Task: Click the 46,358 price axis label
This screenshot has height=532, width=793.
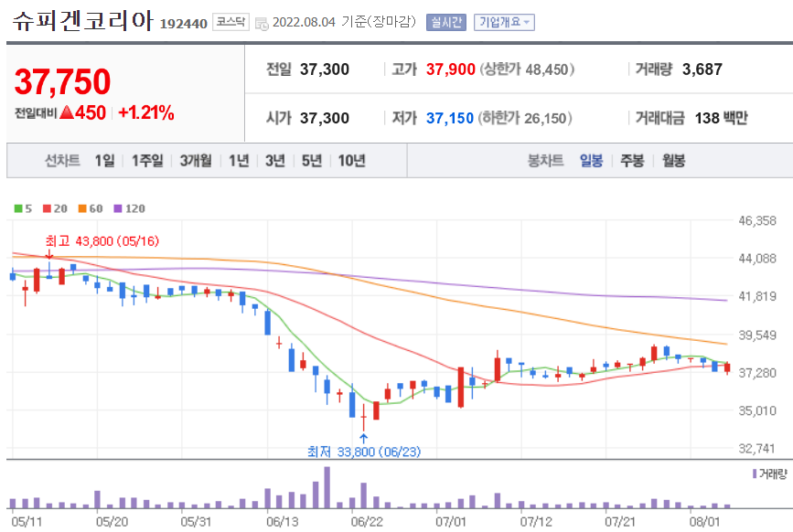Action: pyautogui.click(x=757, y=221)
